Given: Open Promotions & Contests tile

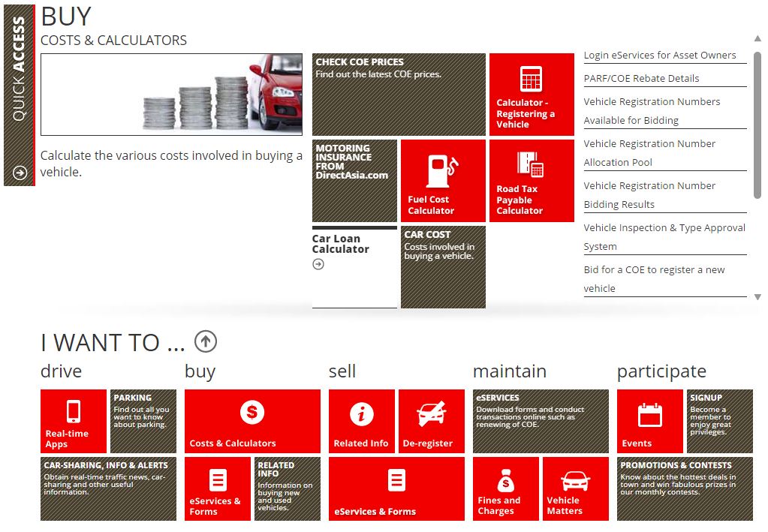Looking at the screenshot, I should (x=685, y=488).
